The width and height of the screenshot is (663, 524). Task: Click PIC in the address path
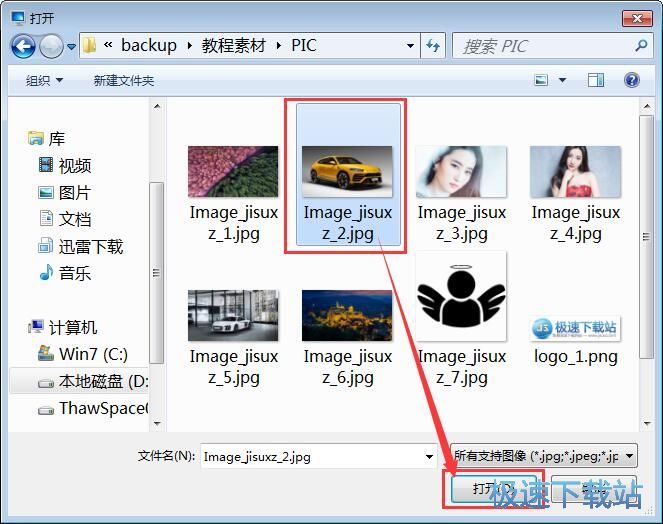point(304,45)
